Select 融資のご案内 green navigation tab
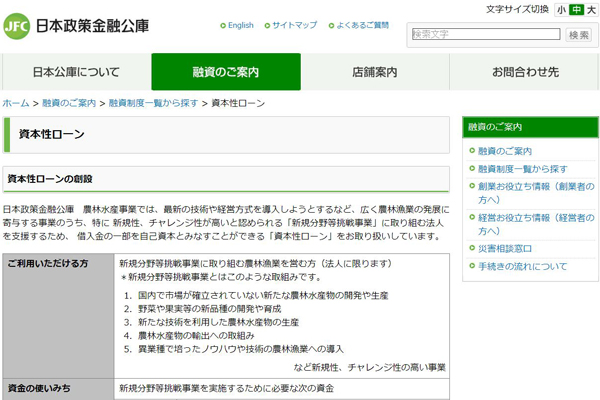 pyautogui.click(x=225, y=72)
